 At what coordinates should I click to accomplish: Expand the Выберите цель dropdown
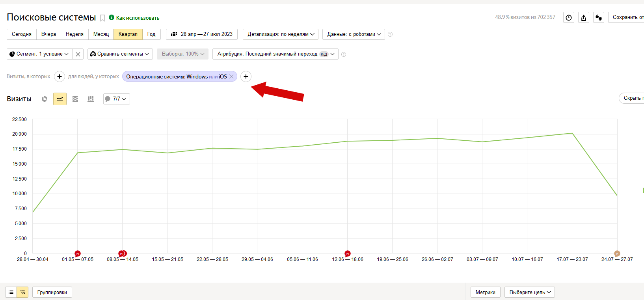(x=530, y=292)
